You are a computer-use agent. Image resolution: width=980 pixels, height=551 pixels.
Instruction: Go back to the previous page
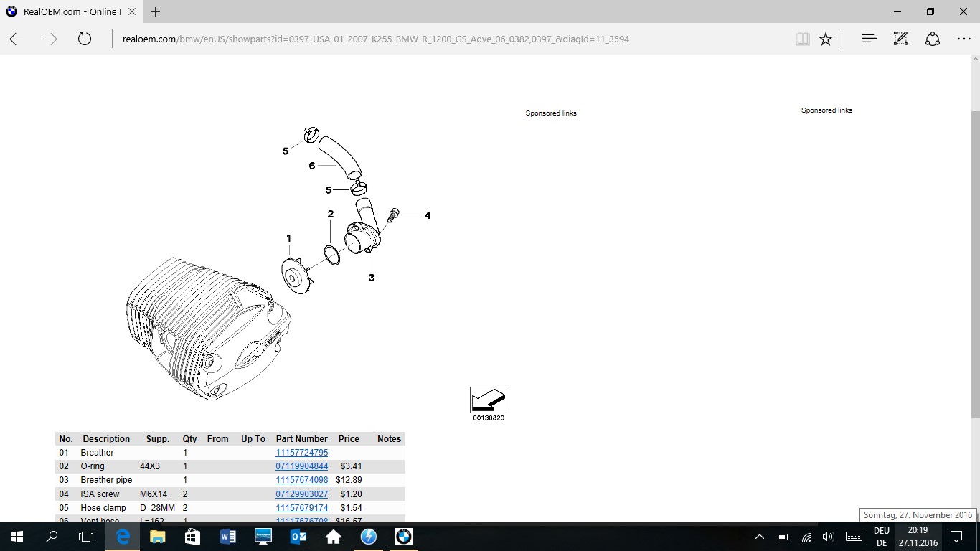(16, 39)
